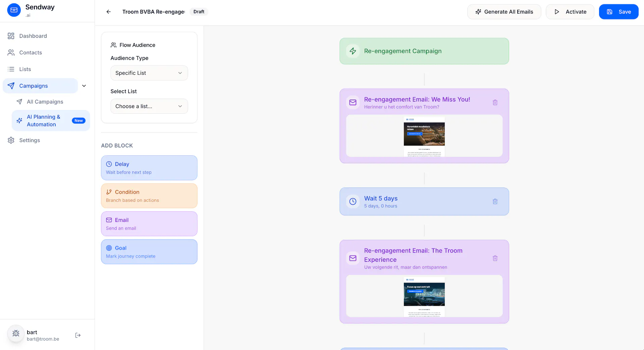This screenshot has height=350, width=644.
Task: Open the Choose a list dropdown
Action: [x=149, y=106]
